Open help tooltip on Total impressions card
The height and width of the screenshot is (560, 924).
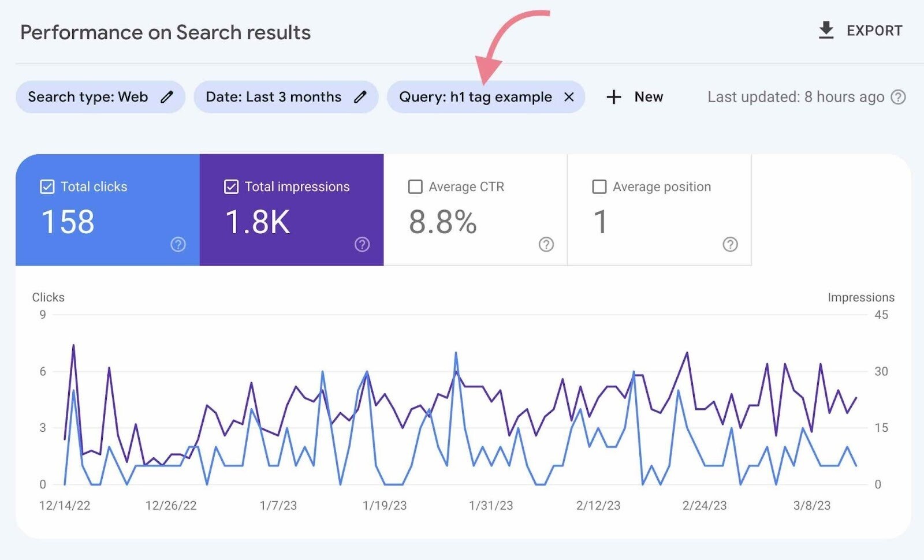pos(362,245)
